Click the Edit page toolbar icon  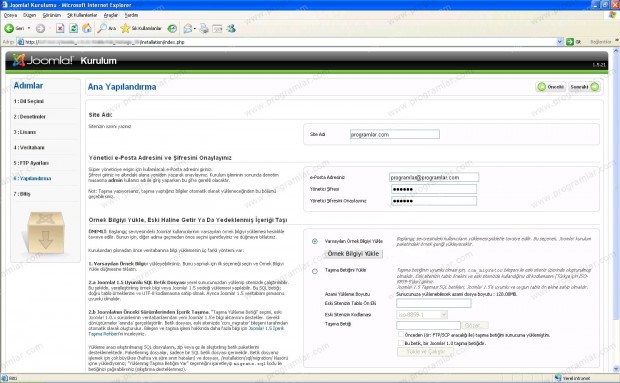217,28
